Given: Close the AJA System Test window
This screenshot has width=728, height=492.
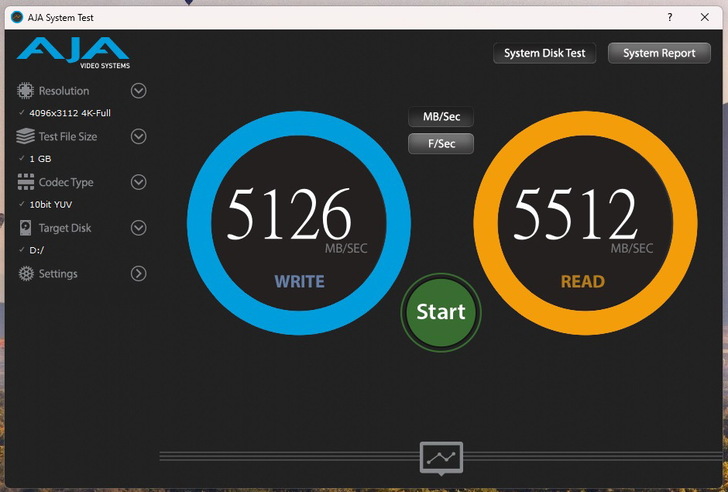Looking at the screenshot, I should coord(704,17).
